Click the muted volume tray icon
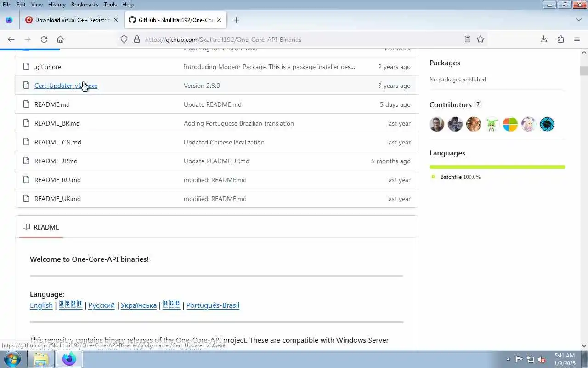 pos(542,359)
